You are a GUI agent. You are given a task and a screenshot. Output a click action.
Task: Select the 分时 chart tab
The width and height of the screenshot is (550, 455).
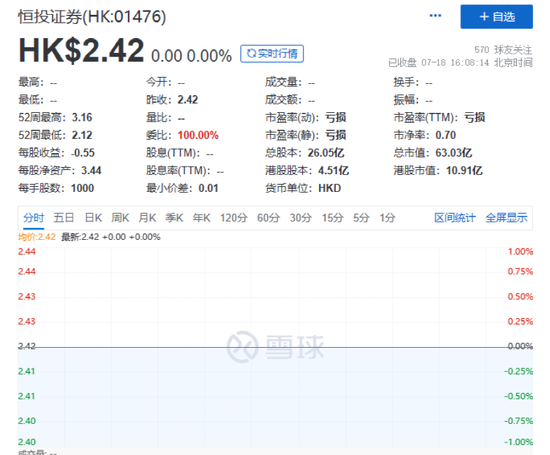pos(34,218)
